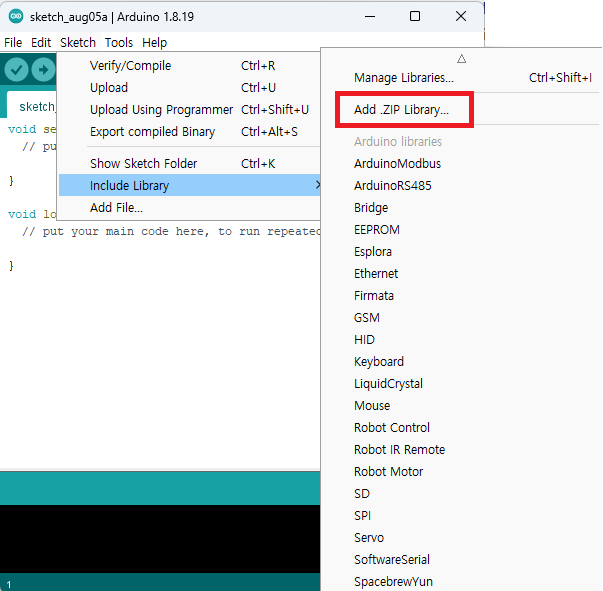Image resolution: width=603 pixels, height=591 pixels.
Task: Open the Help menu
Action: tap(154, 42)
